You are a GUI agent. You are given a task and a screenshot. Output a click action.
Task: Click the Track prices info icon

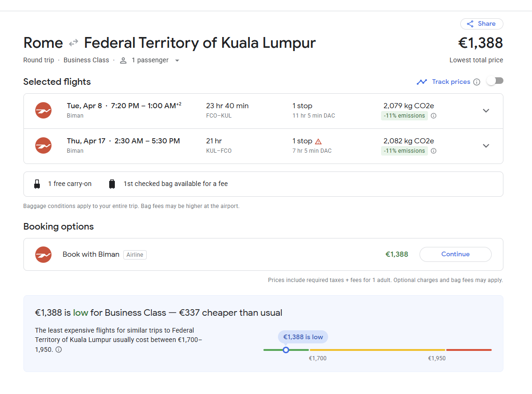tap(477, 82)
